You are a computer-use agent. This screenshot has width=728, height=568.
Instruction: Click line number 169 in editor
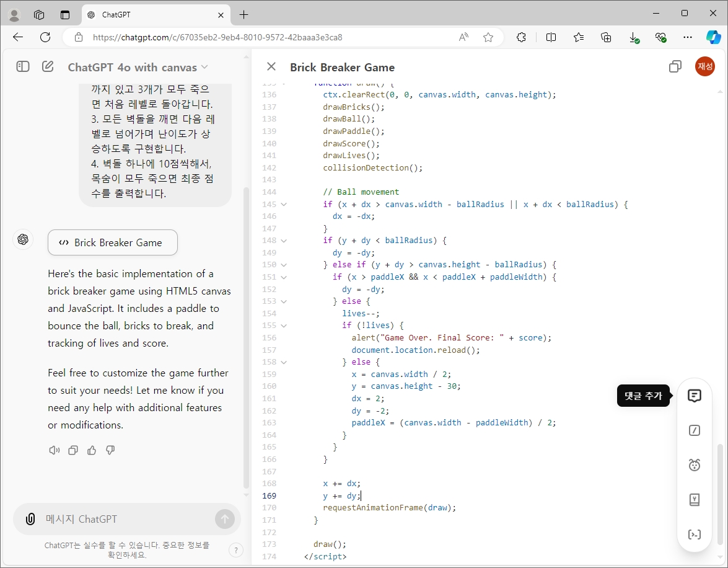pos(269,495)
